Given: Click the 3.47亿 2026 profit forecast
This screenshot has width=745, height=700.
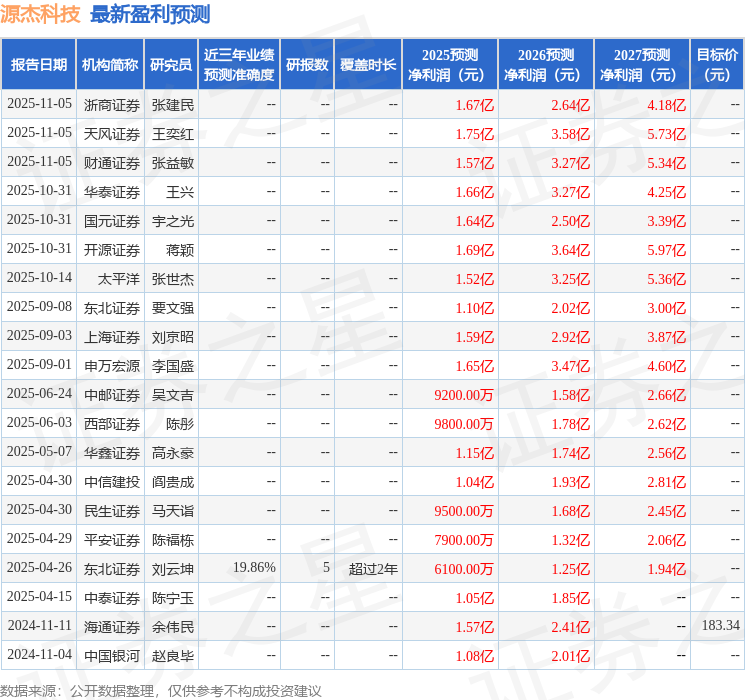Looking at the screenshot, I should (571, 366).
